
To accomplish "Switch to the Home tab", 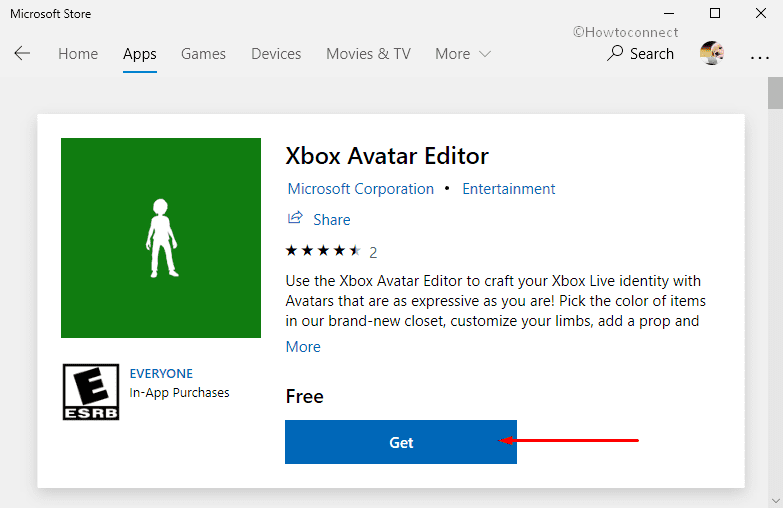I will 78,53.
